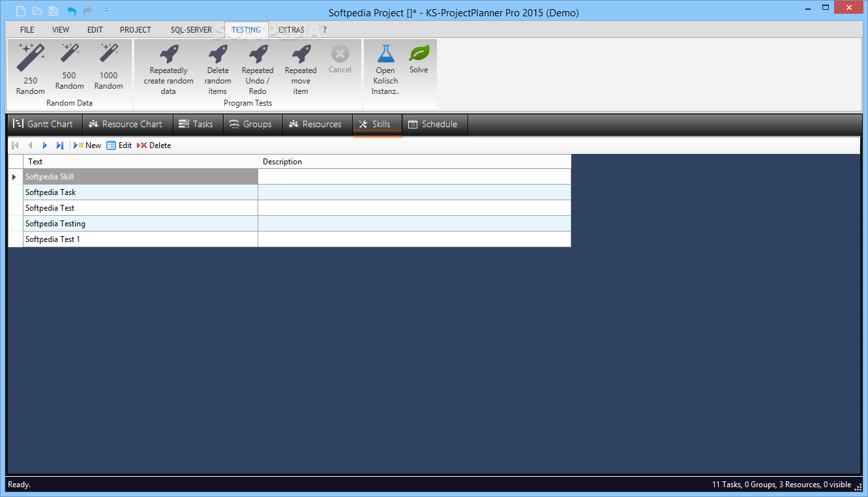
Task: Click New skill button
Action: 87,145
